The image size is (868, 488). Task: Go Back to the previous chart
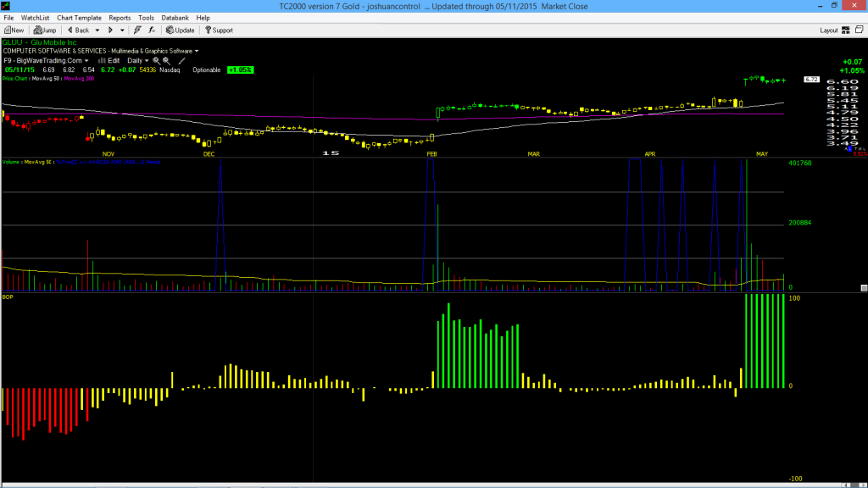(78, 30)
